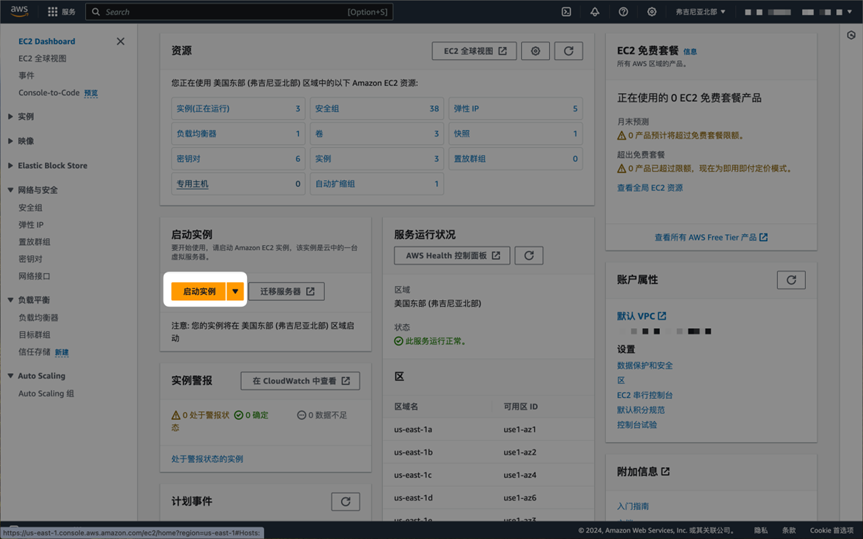The width and height of the screenshot is (863, 539).
Task: Open CloudShell terminal icon in top bar
Action: [x=566, y=12]
